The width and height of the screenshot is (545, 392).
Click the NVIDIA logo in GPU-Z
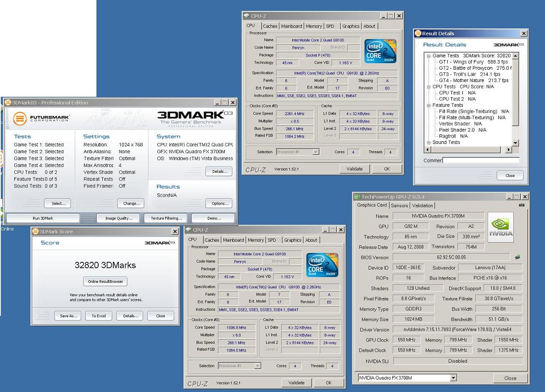(501, 227)
